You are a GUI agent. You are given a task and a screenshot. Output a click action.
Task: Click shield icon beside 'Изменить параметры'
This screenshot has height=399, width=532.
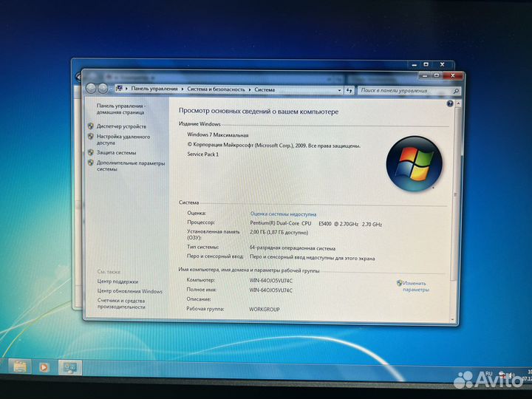399,283
